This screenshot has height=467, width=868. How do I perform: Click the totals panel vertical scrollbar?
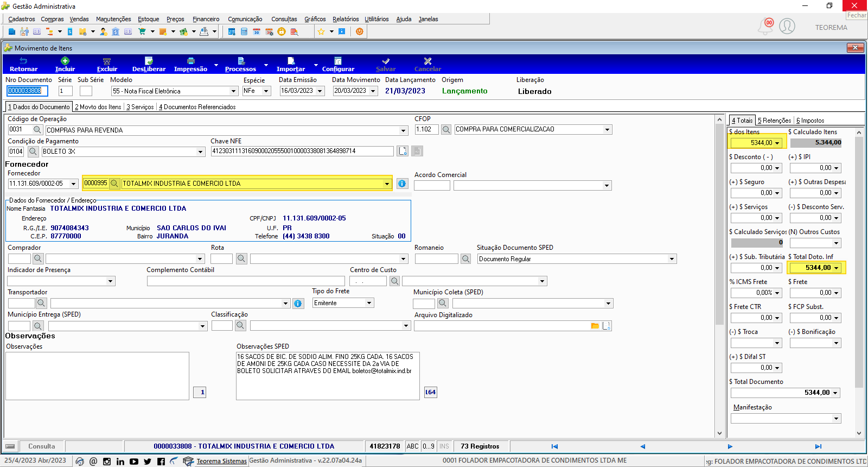pos(859,282)
